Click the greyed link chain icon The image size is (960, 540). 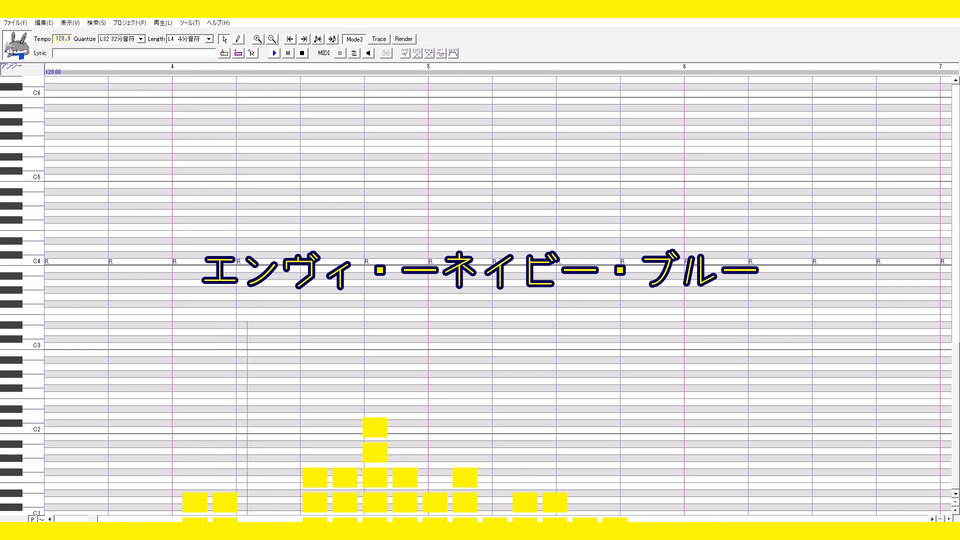[386, 53]
